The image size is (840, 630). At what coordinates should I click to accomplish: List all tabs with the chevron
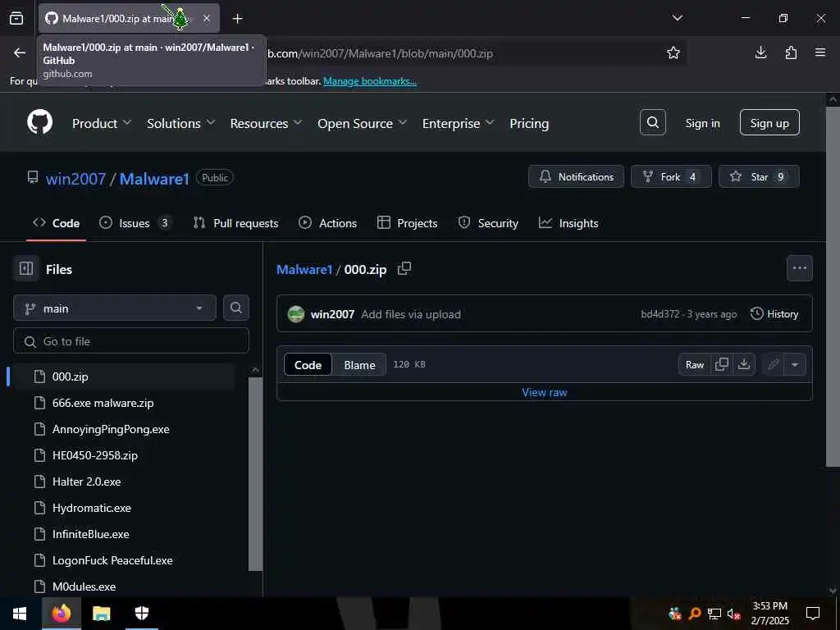click(x=677, y=18)
